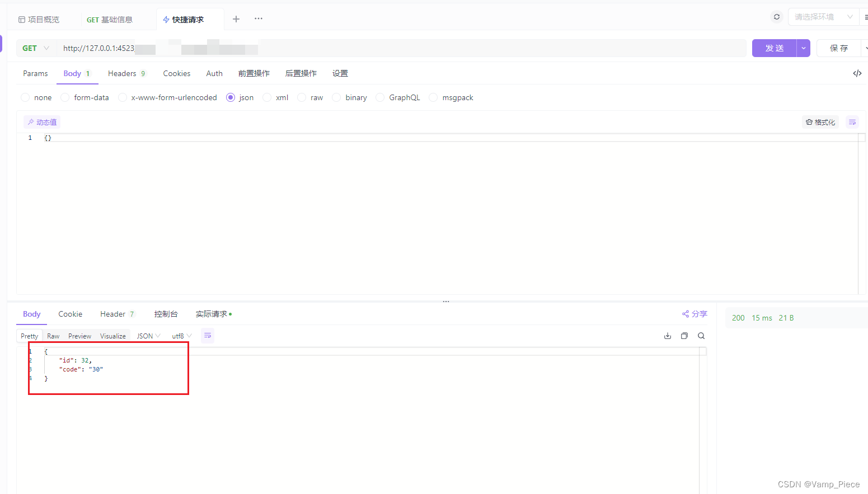Click the 21 B response size
868x494 pixels.
786,318
